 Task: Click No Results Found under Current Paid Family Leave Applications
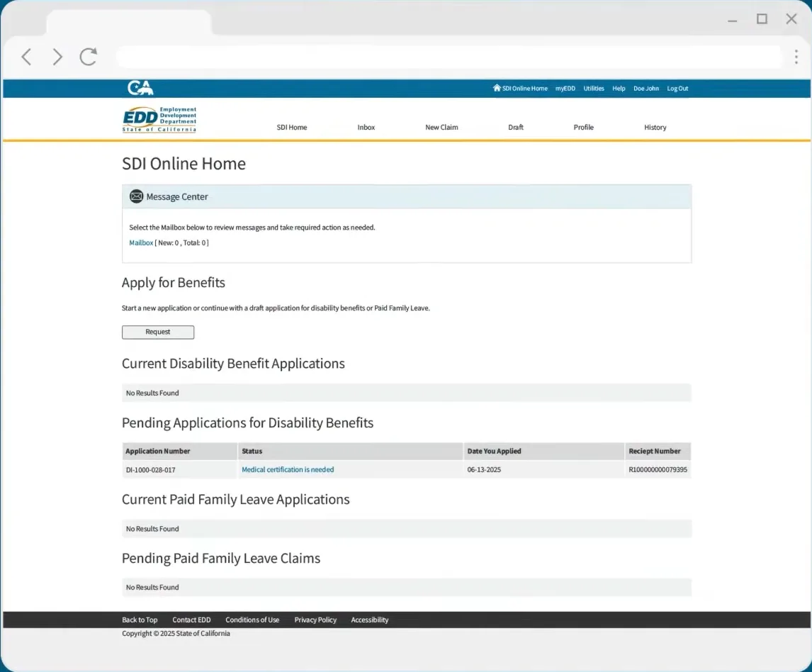pyautogui.click(x=152, y=529)
